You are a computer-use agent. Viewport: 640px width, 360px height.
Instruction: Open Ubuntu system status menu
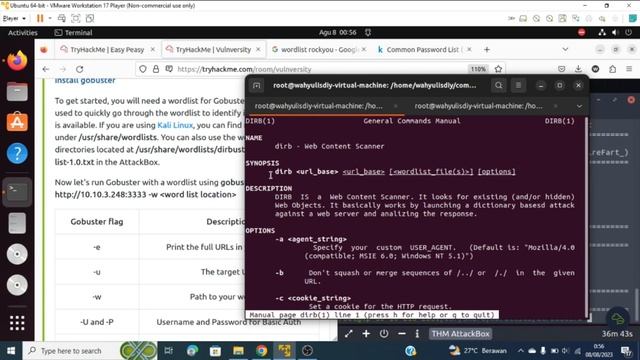[x=615, y=33]
